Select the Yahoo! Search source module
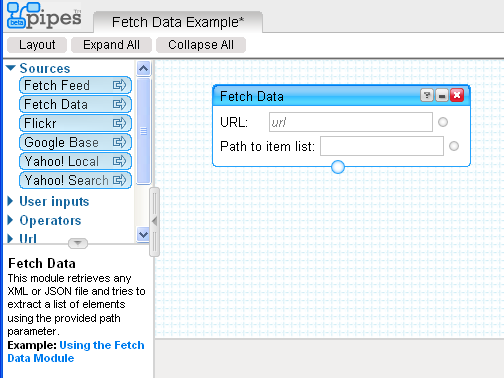The width and height of the screenshot is (504, 378). (x=75, y=180)
